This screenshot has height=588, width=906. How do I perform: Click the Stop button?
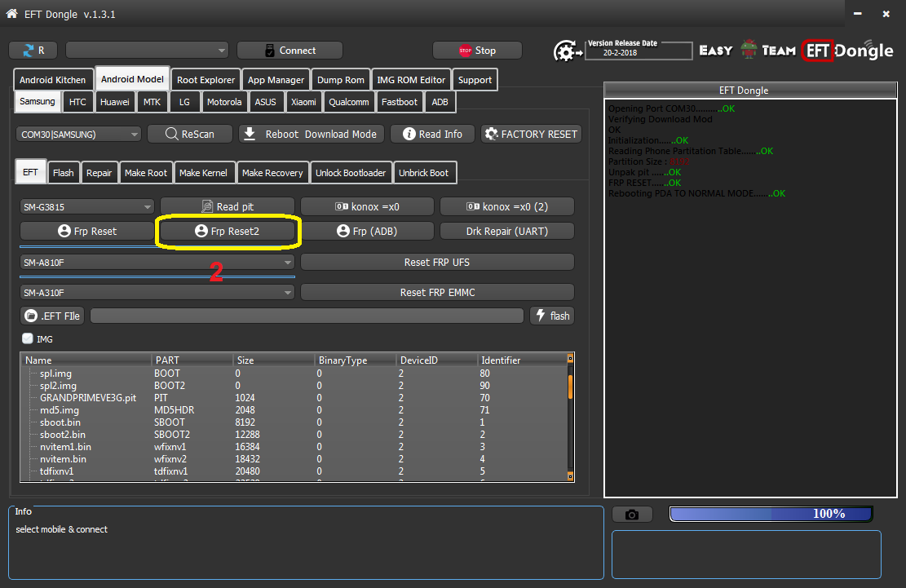(477, 51)
